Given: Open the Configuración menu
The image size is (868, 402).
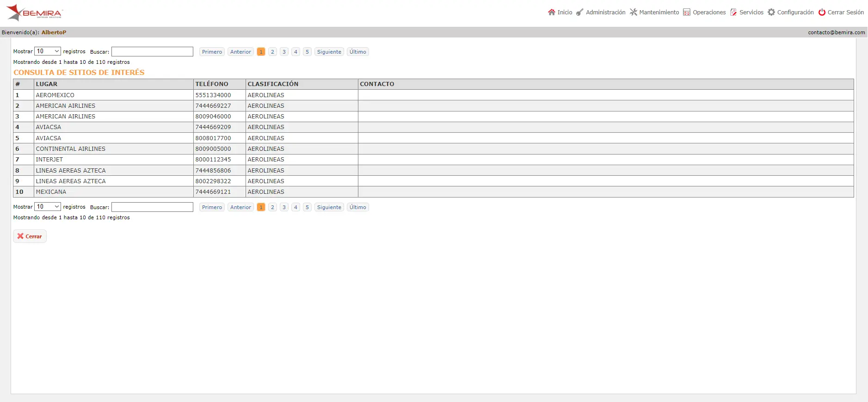Looking at the screenshot, I should [795, 12].
